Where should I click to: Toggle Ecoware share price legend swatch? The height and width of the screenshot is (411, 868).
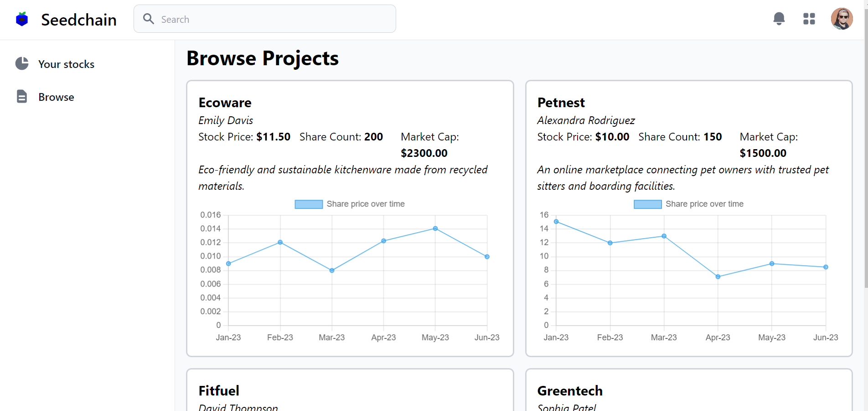point(309,204)
